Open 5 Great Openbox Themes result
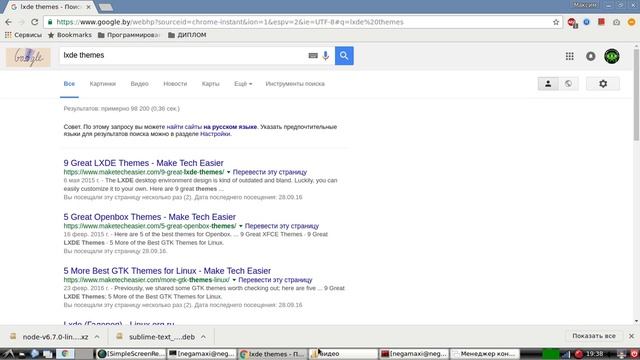This screenshot has height=360, width=640. click(x=150, y=217)
